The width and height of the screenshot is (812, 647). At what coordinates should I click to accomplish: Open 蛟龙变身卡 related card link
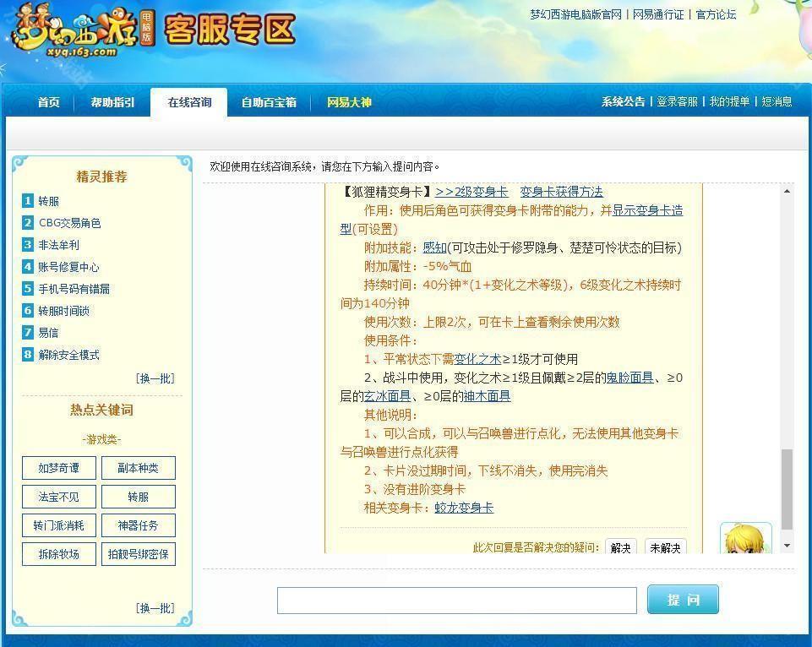click(464, 508)
